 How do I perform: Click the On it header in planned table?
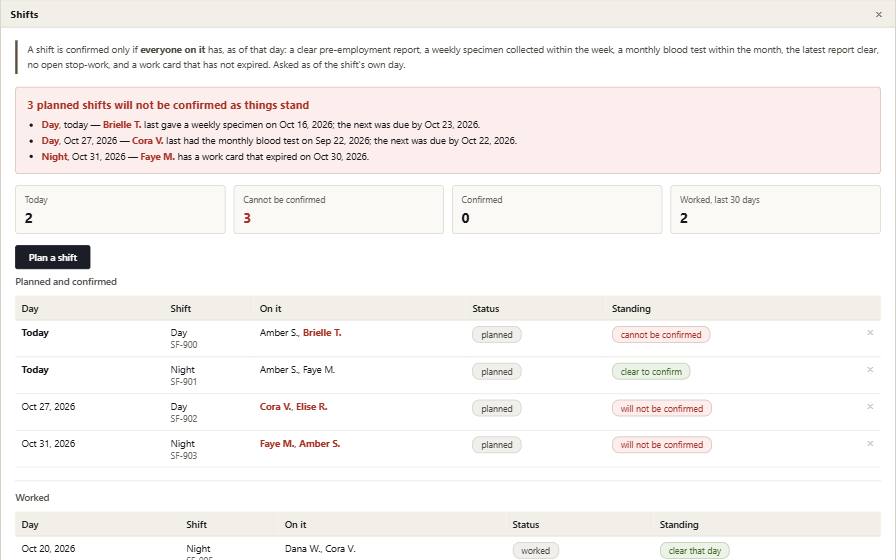click(x=270, y=309)
